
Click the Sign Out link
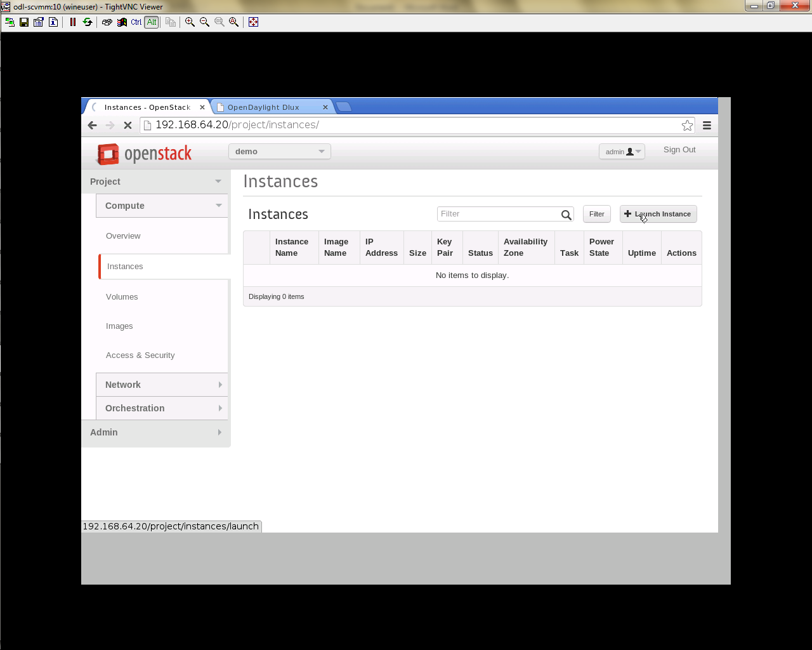[679, 150]
